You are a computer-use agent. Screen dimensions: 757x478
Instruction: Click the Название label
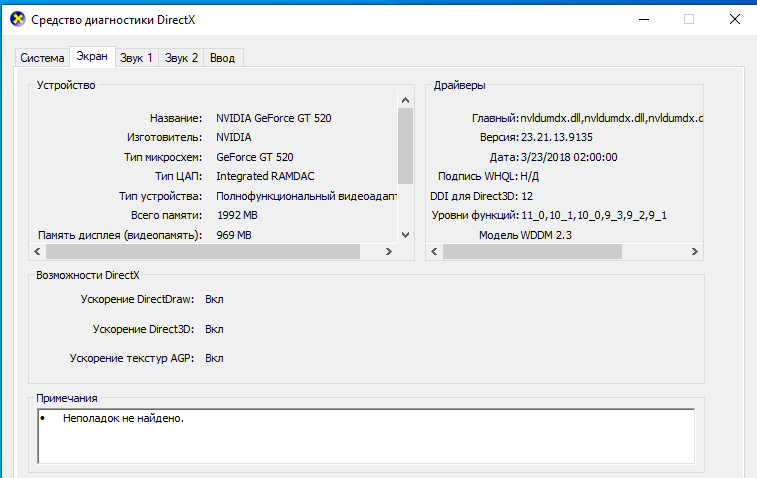tap(176, 118)
